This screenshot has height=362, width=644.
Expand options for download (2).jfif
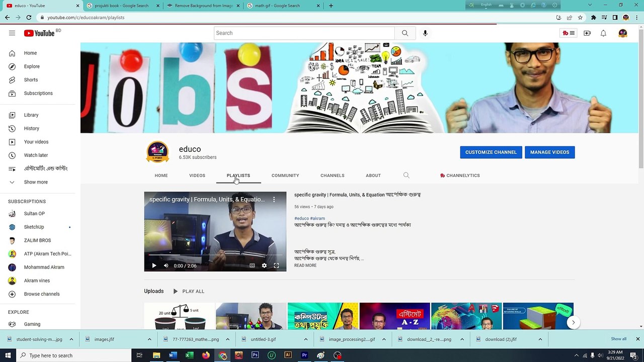tap(540, 339)
